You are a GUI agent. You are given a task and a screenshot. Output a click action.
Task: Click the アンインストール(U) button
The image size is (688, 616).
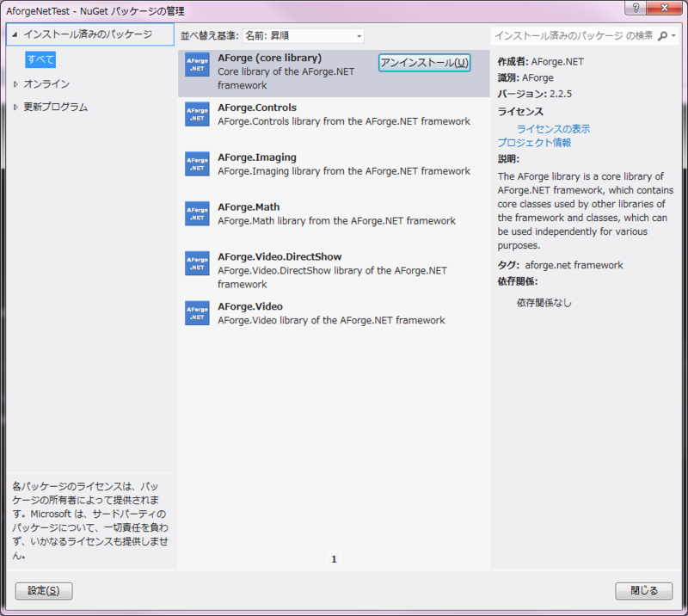(424, 62)
